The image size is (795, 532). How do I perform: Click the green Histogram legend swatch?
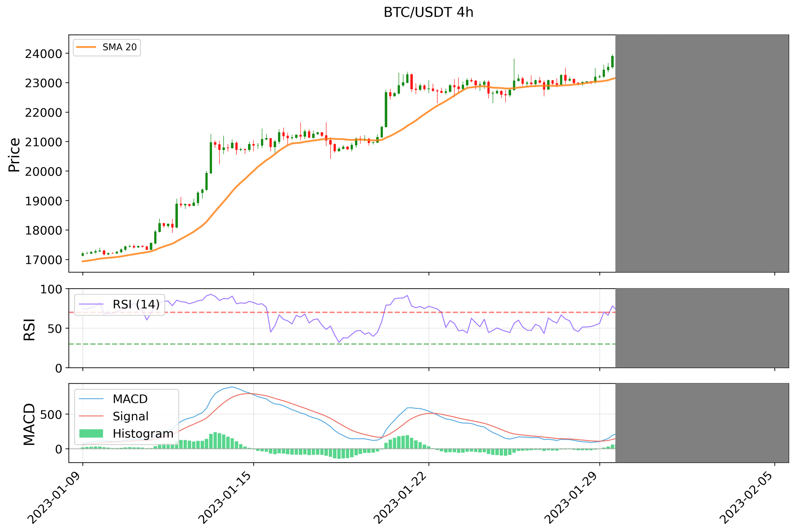[x=91, y=434]
